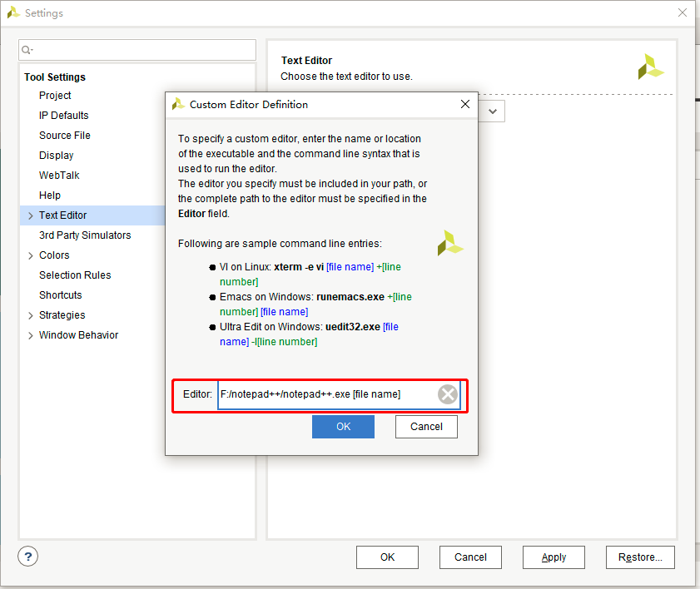This screenshot has height=589, width=700.
Task: Click the 'VI on Linux' sample entry
Action: pyautogui.click(x=310, y=275)
